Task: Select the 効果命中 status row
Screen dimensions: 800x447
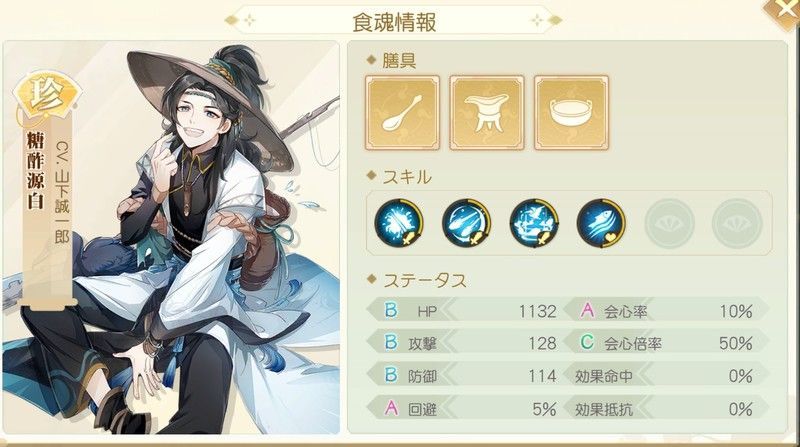Action: click(666, 376)
